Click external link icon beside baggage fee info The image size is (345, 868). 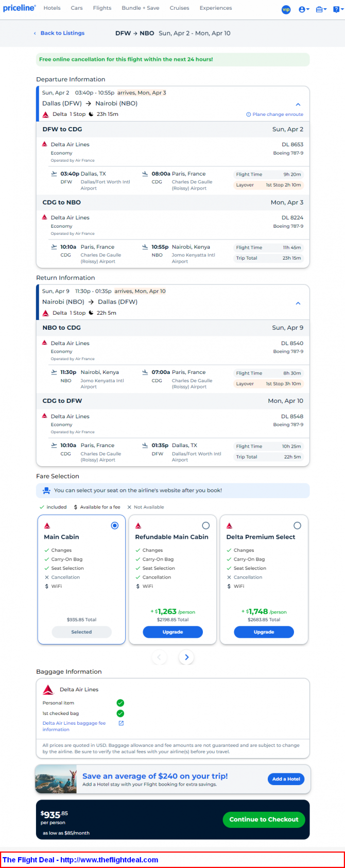[121, 723]
